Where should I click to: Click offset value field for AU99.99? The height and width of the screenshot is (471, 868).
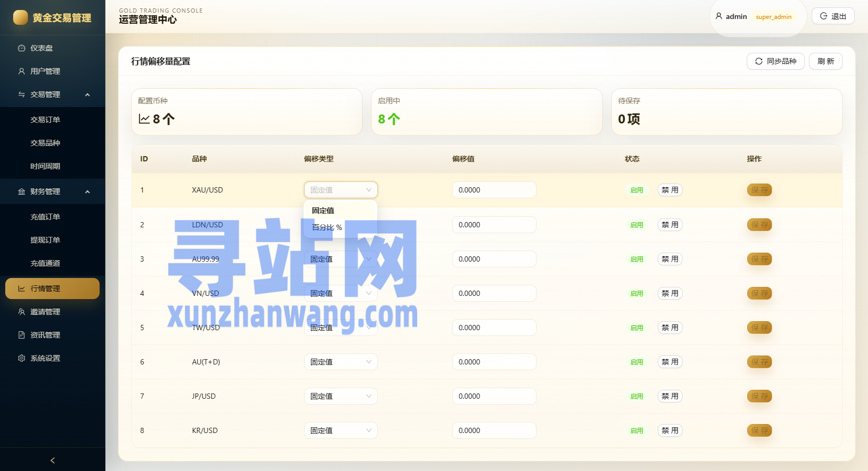494,259
